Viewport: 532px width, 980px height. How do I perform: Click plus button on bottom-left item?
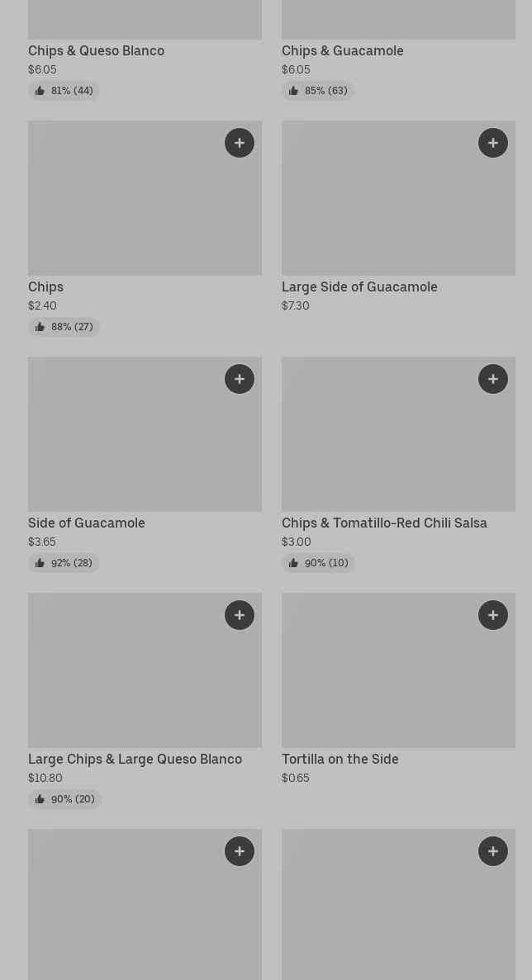(240, 851)
